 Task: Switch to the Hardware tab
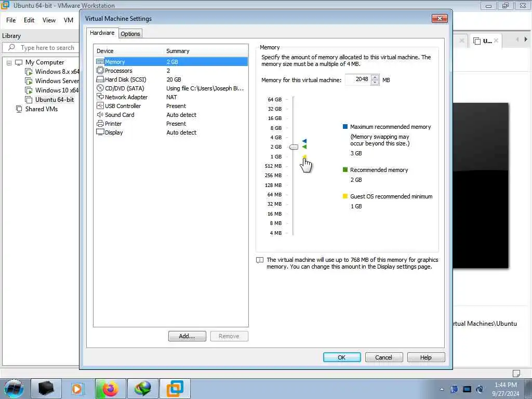click(x=102, y=33)
